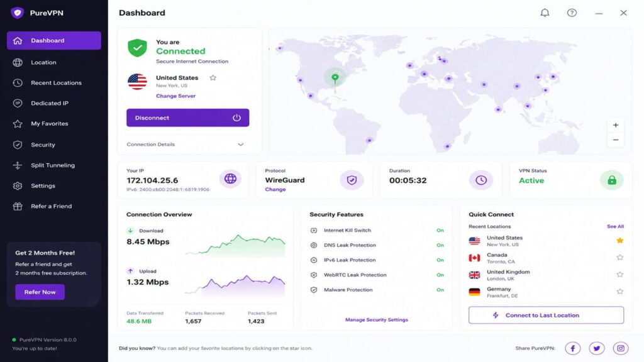Favorite United Kingdom in Quick Connect list
The image size is (644, 362).
619,274
